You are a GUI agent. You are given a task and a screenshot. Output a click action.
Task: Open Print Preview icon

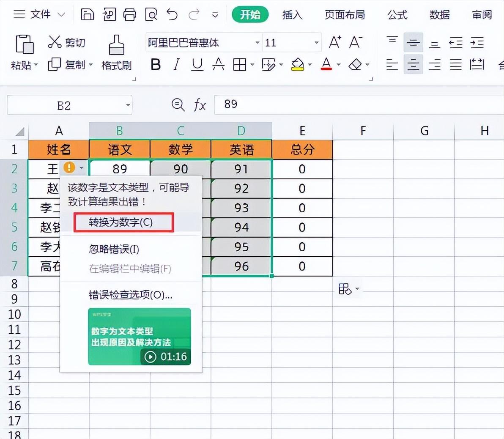[x=151, y=14]
